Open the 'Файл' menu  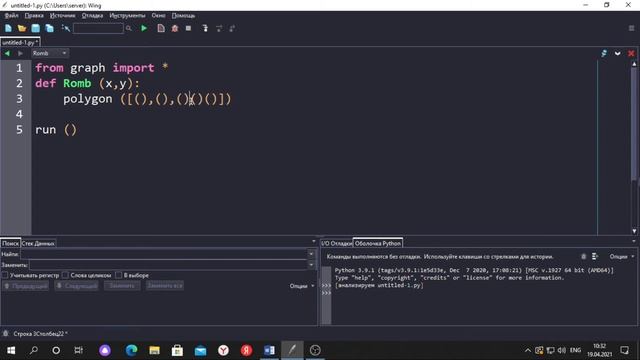tap(11, 16)
